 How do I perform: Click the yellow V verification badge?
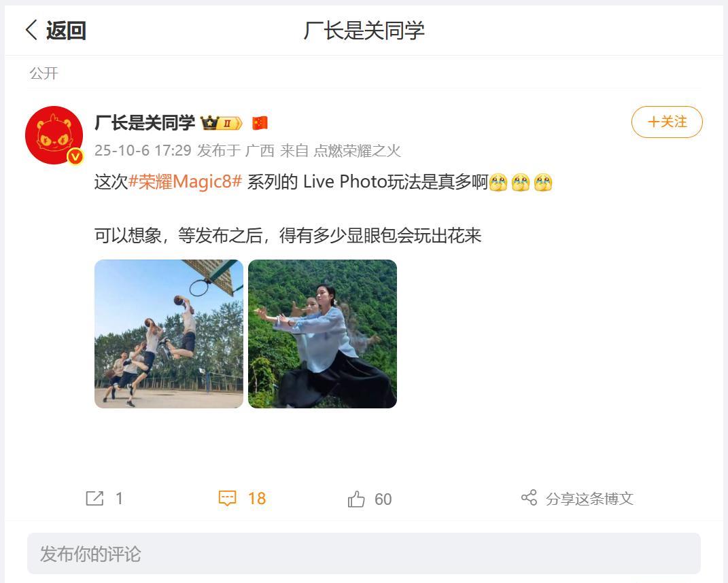[75, 157]
